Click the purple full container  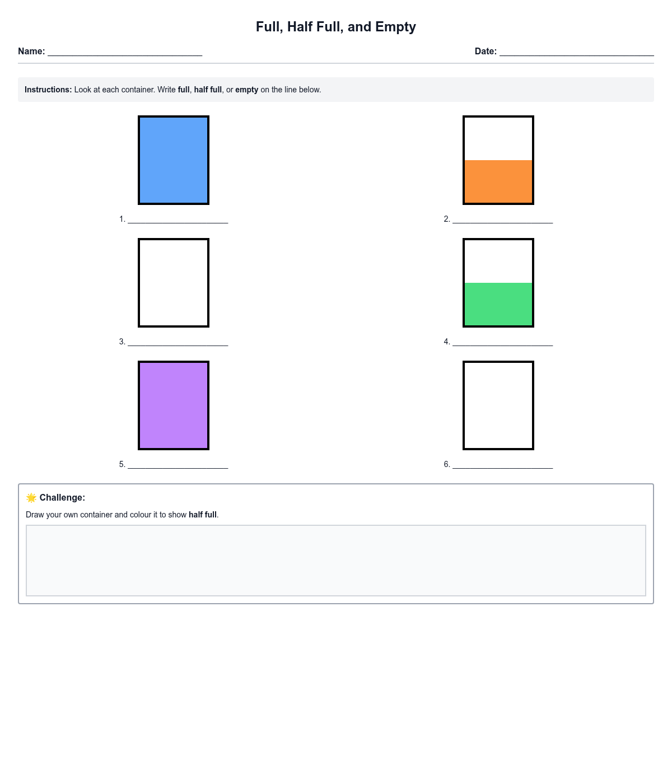(x=174, y=405)
